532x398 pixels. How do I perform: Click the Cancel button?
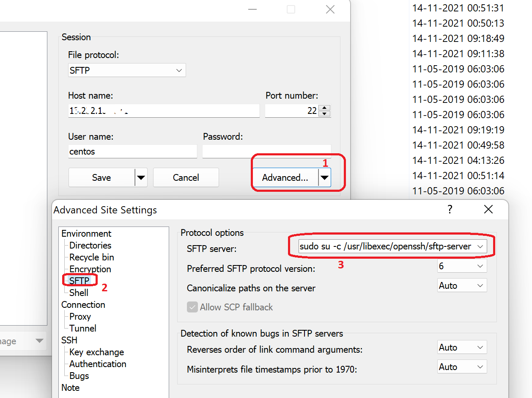coord(186,177)
